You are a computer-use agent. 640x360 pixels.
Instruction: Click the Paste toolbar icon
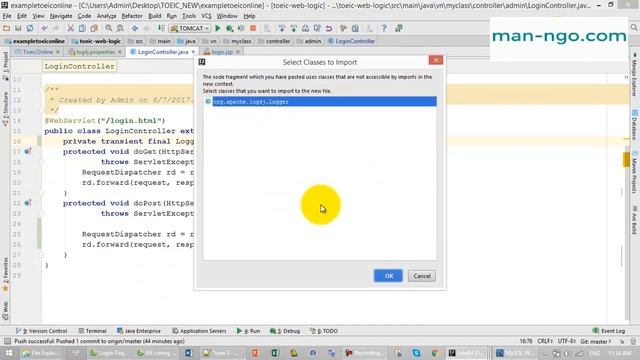(94, 28)
